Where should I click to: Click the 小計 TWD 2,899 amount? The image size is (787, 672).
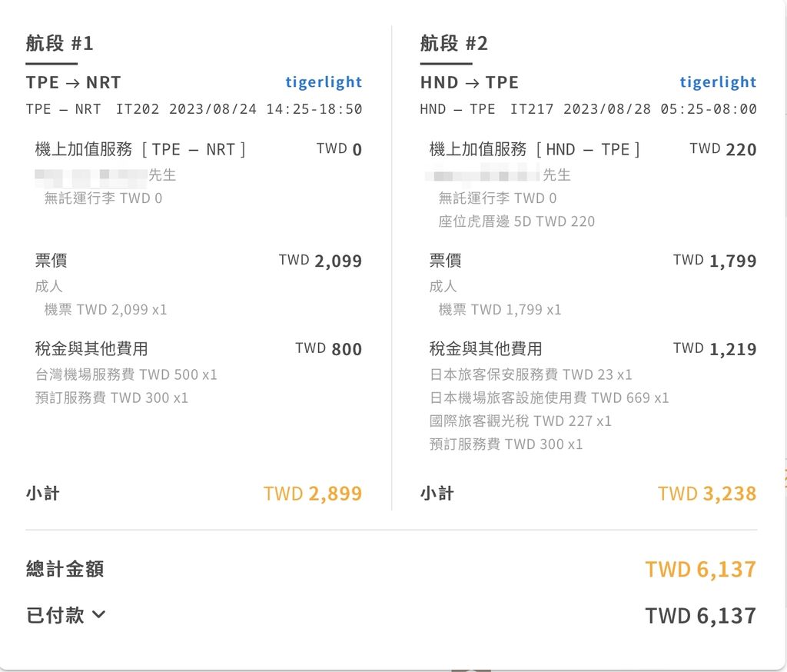click(x=313, y=494)
